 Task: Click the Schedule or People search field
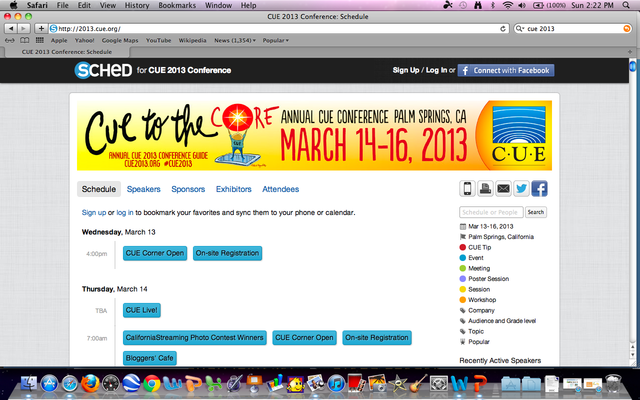pyautogui.click(x=491, y=212)
